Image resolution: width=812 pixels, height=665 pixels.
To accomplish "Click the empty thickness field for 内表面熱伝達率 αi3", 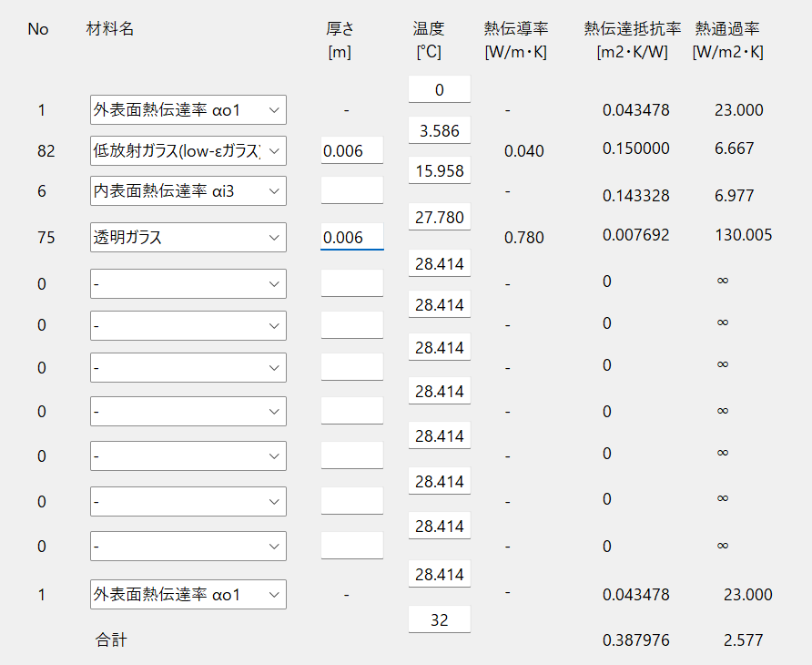I will coord(352,190).
